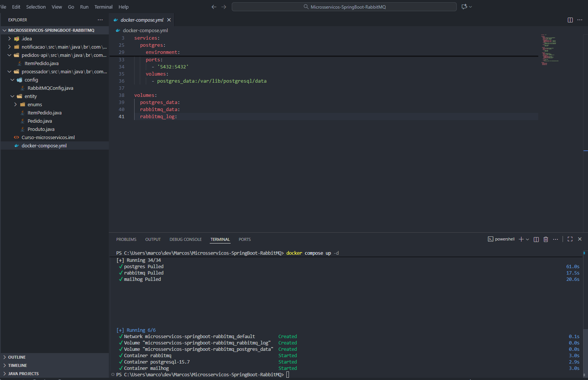
Task: Open the launch profile dropdown arrow
Action: (x=527, y=239)
